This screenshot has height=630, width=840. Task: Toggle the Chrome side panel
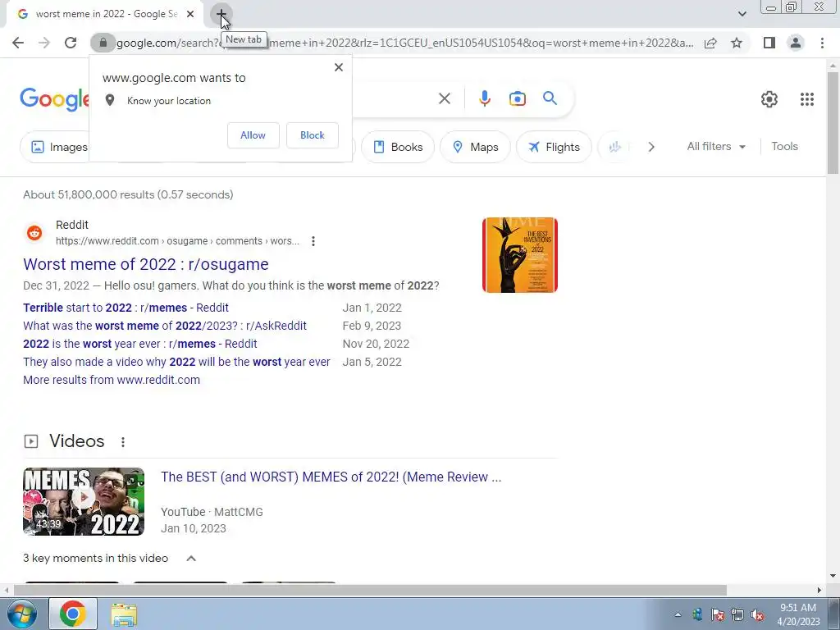(769, 43)
